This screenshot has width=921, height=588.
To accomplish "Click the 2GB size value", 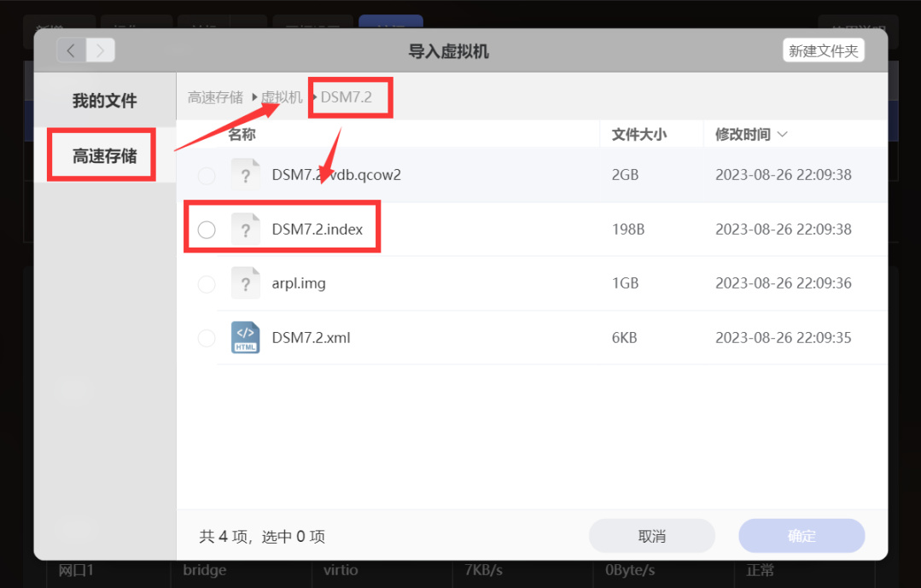I will [625, 174].
